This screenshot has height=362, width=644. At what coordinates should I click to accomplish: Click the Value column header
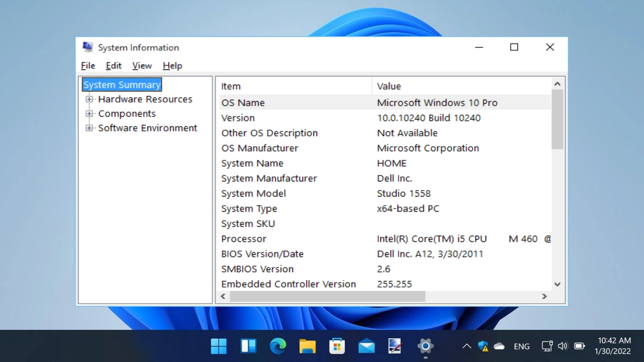coord(461,86)
